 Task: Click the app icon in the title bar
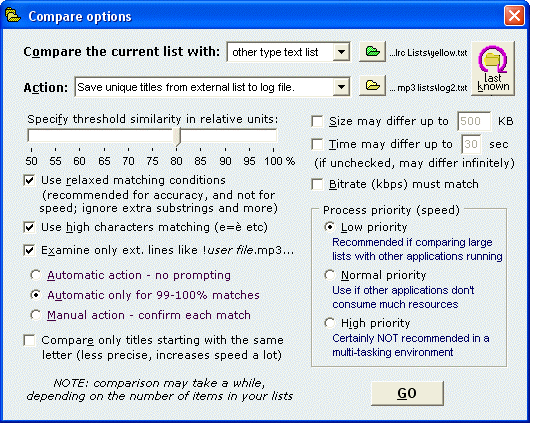tap(13, 16)
